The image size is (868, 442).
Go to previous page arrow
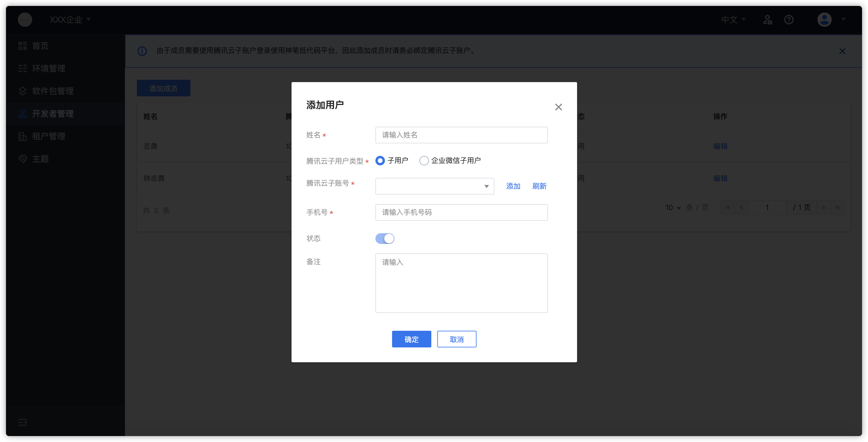pos(741,208)
